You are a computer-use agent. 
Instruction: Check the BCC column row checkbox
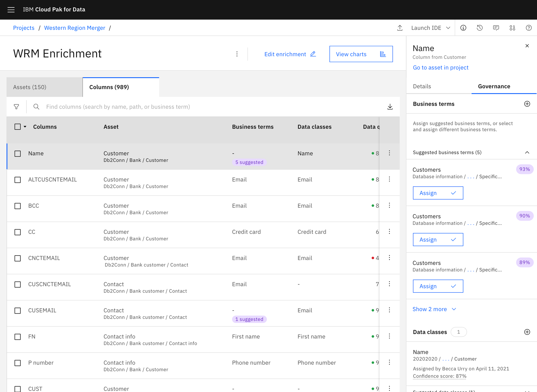[x=18, y=206]
